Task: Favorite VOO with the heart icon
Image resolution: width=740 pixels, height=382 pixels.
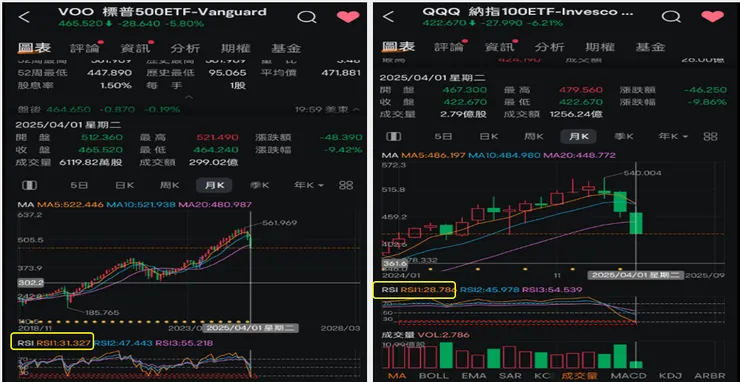Action: [348, 17]
